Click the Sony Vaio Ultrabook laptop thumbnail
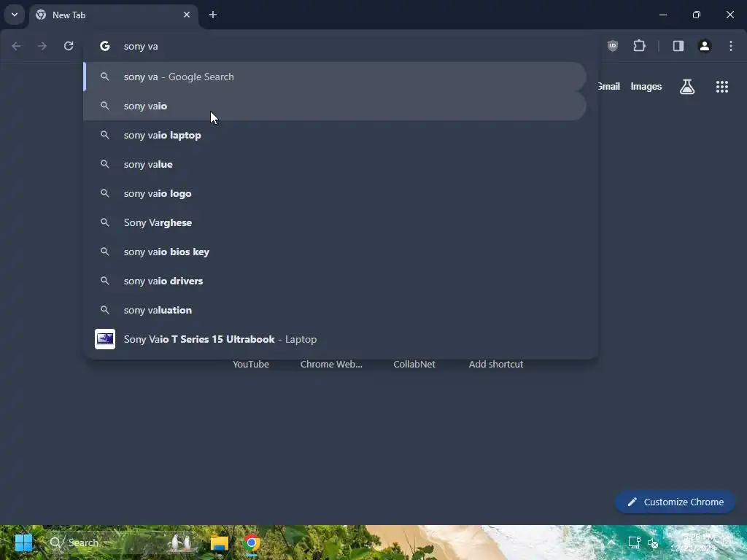 point(105,339)
